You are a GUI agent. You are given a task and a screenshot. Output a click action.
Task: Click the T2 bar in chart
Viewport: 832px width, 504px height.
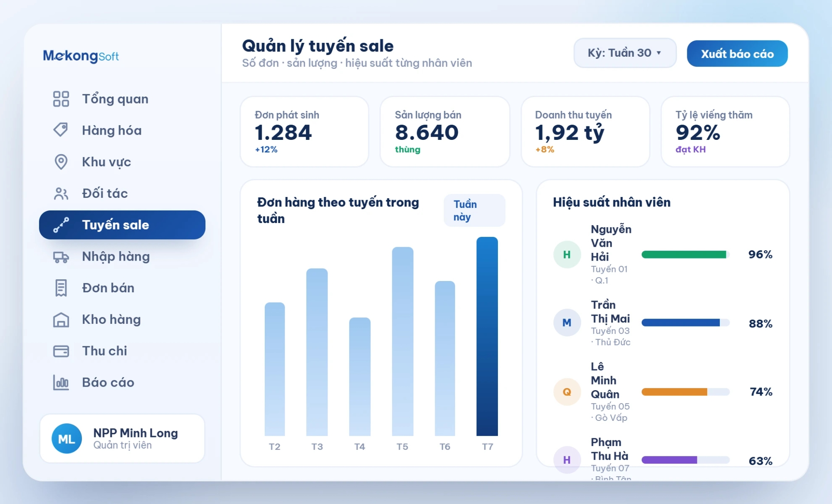(x=275, y=369)
